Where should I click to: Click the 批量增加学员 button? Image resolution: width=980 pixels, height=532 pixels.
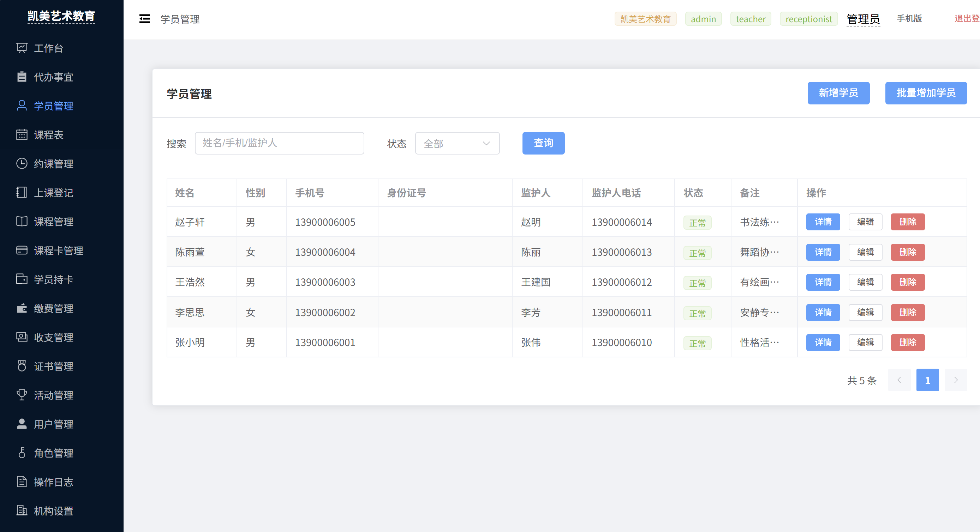[926, 93]
